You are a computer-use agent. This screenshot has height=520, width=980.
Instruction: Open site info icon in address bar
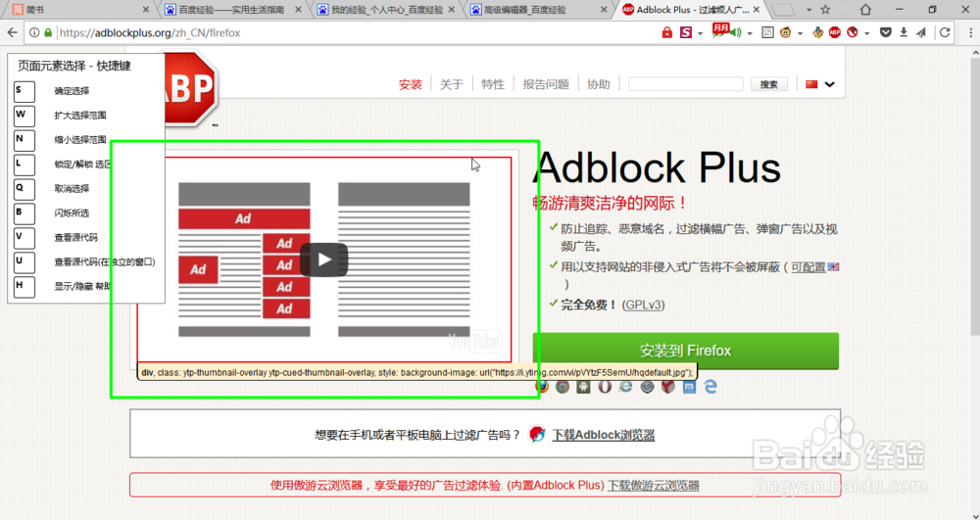(x=34, y=32)
